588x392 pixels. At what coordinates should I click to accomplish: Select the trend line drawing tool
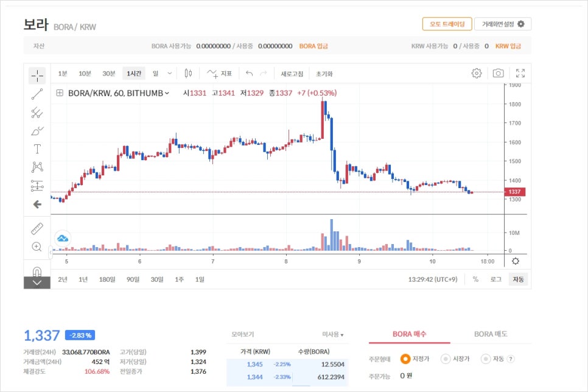(x=37, y=94)
